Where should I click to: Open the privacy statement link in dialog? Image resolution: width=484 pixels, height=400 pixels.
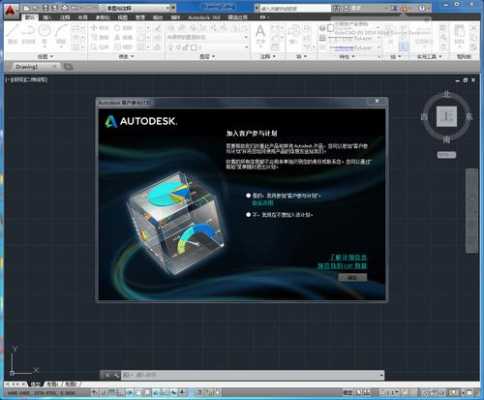(342, 266)
